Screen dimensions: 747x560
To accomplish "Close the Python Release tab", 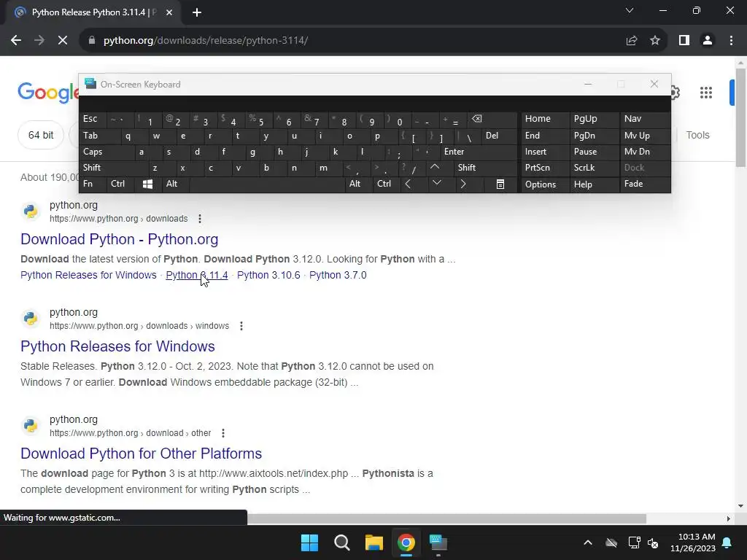I will coord(169,12).
